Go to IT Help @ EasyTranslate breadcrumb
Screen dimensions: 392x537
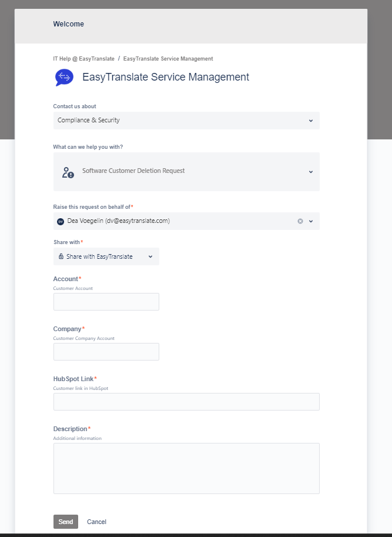pyautogui.click(x=83, y=59)
